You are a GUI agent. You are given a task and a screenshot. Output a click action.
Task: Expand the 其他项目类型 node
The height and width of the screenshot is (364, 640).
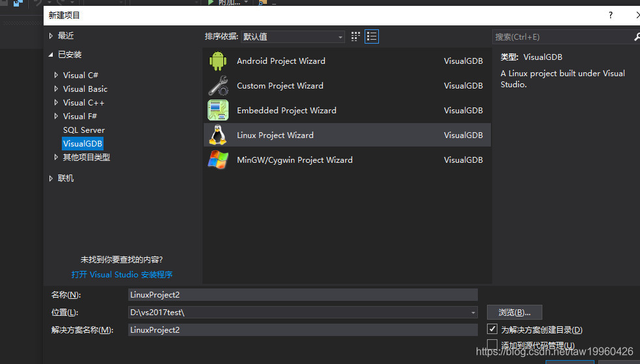click(x=56, y=157)
